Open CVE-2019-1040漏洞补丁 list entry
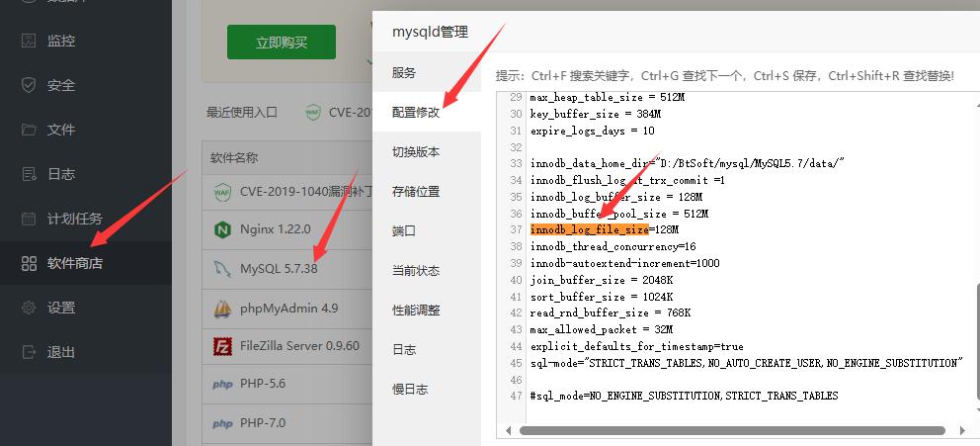This screenshot has height=446, width=980. pyautogui.click(x=306, y=192)
